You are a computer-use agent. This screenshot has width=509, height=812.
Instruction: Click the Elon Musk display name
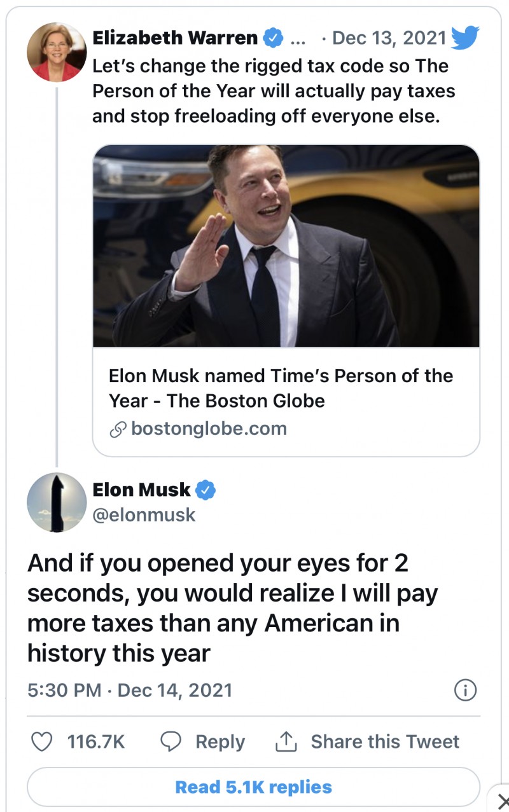point(141,490)
